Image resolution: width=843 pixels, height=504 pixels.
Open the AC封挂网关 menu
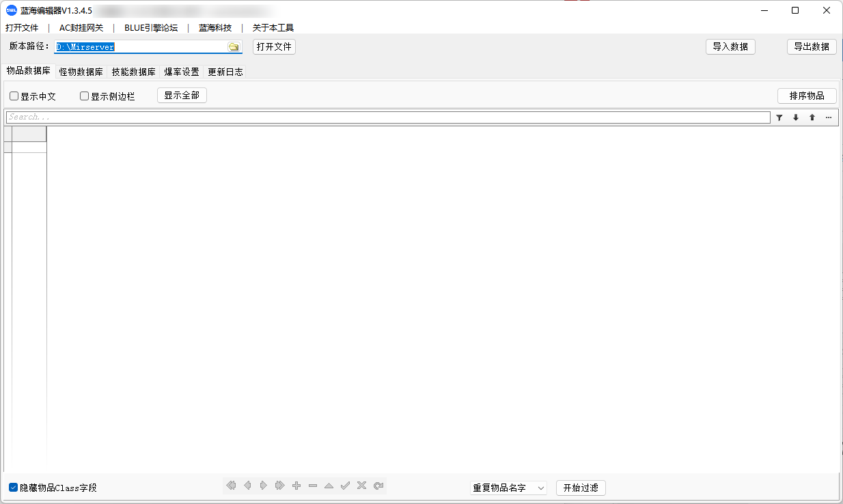pyautogui.click(x=81, y=28)
